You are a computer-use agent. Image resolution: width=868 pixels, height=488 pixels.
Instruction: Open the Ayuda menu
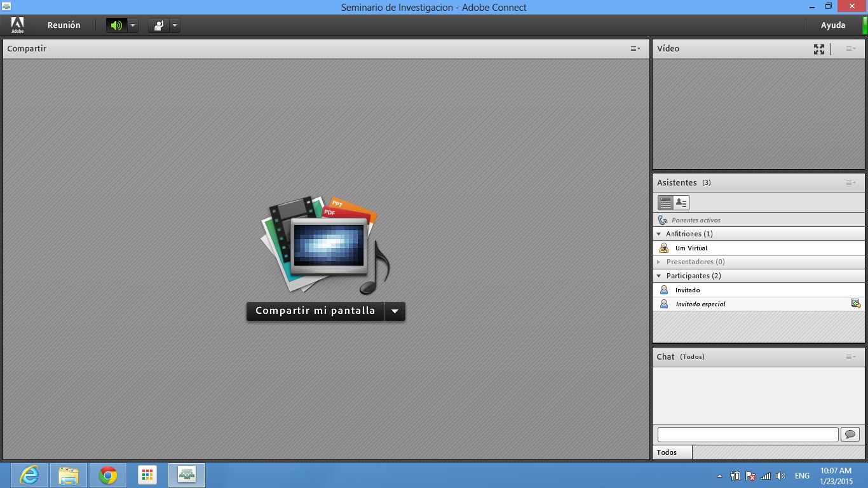click(833, 25)
